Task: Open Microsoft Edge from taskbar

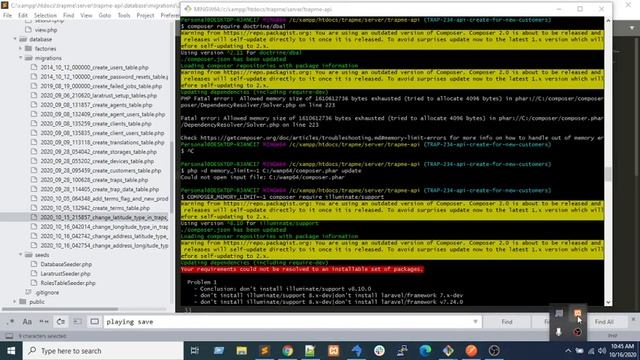Action: (x=425, y=351)
